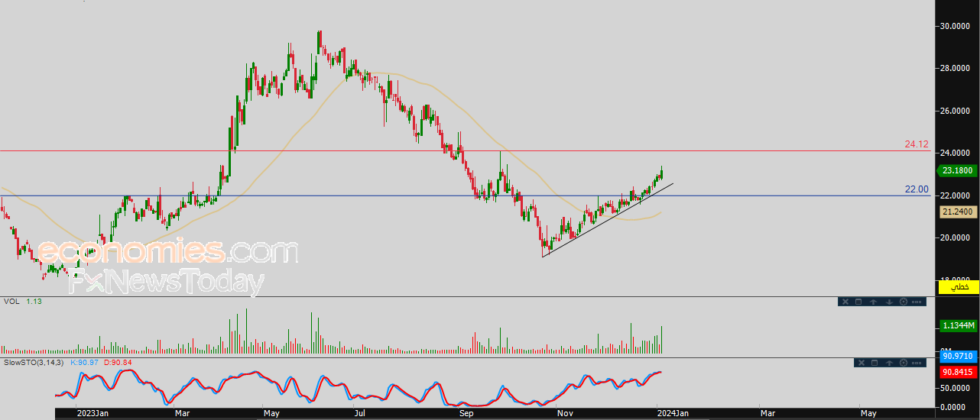Move the VOL panel down
Screen dimensions: 980x420
889,302
